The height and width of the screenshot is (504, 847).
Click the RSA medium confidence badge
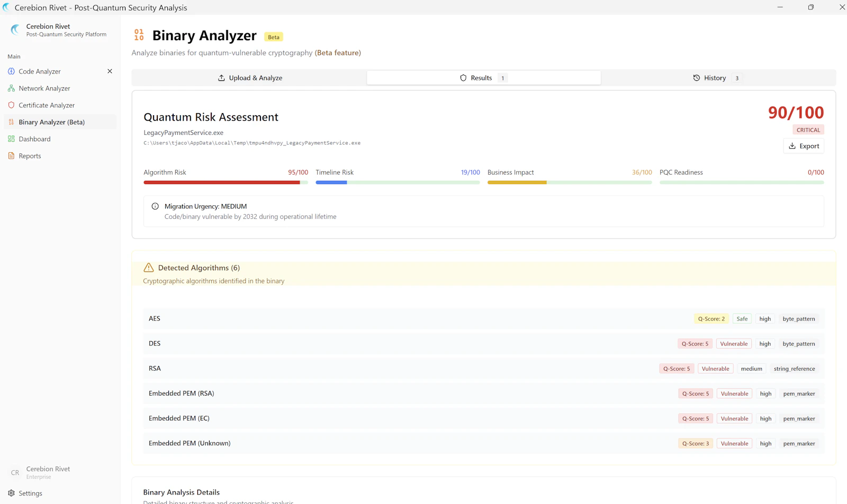pyautogui.click(x=751, y=369)
